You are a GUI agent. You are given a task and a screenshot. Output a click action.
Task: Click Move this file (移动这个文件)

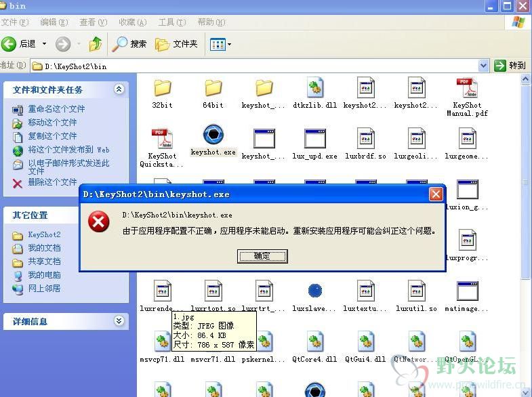[52, 123]
